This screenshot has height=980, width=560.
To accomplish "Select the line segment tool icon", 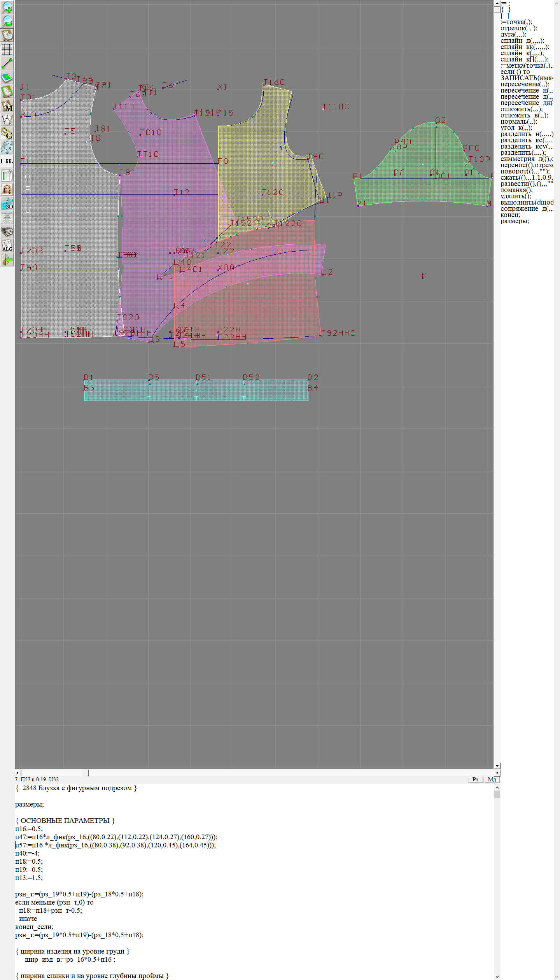I will (x=7, y=63).
